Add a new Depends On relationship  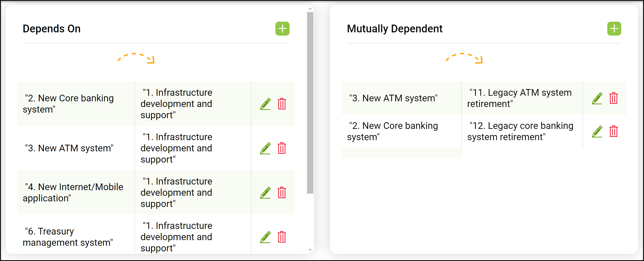click(x=283, y=28)
